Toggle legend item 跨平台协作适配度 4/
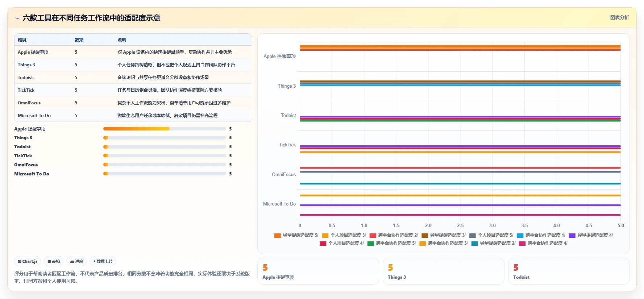Viewport: 644px width, 299px height. [543, 243]
